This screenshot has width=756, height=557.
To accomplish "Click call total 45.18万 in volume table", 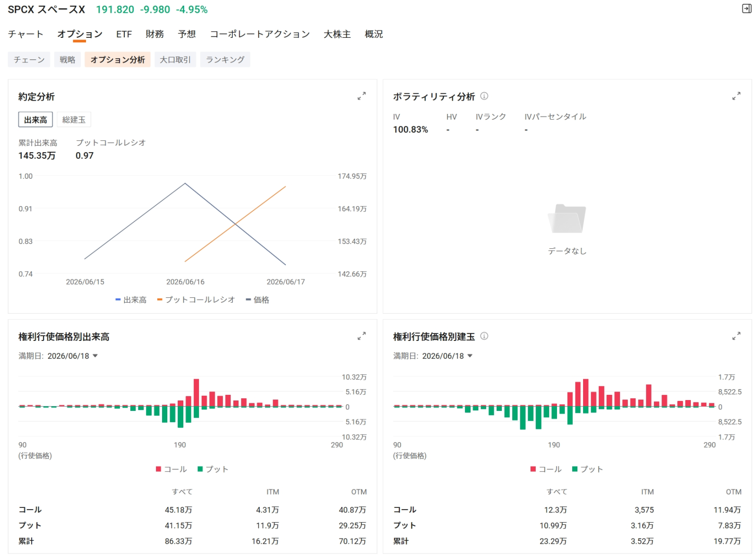I will point(178,510).
